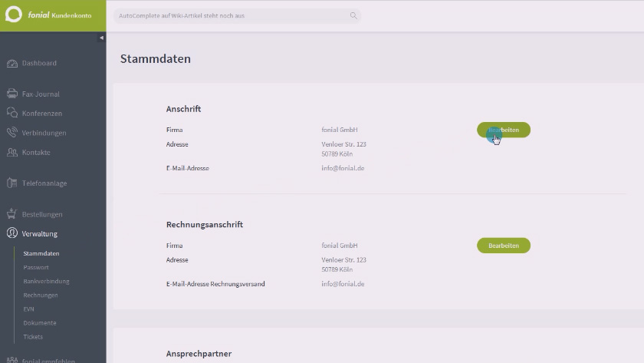Click fonial Kundenkonto header title

pyautogui.click(x=60, y=15)
